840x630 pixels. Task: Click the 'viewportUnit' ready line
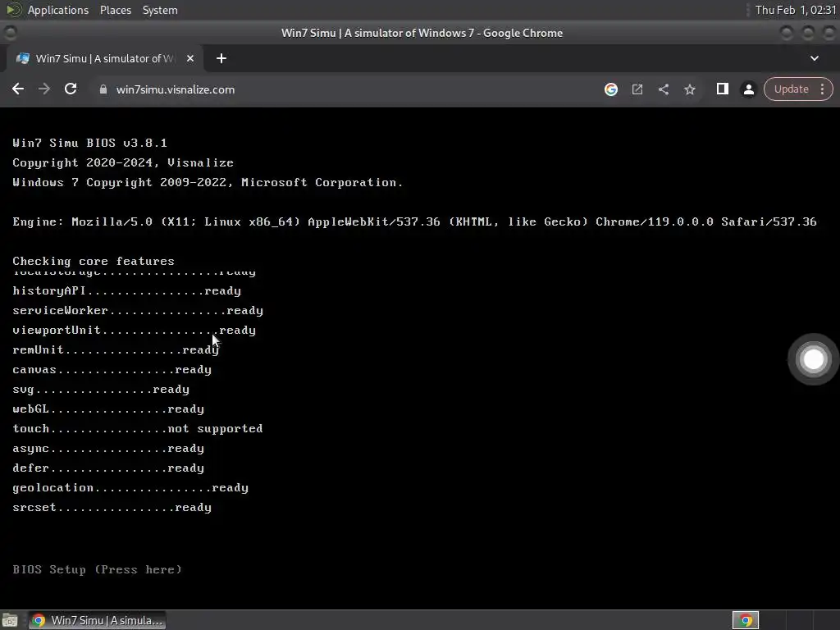pyautogui.click(x=135, y=331)
